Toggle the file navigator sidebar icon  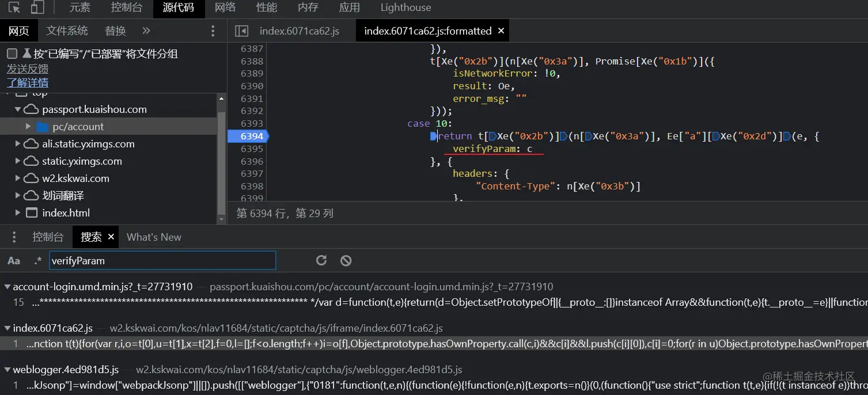click(242, 31)
